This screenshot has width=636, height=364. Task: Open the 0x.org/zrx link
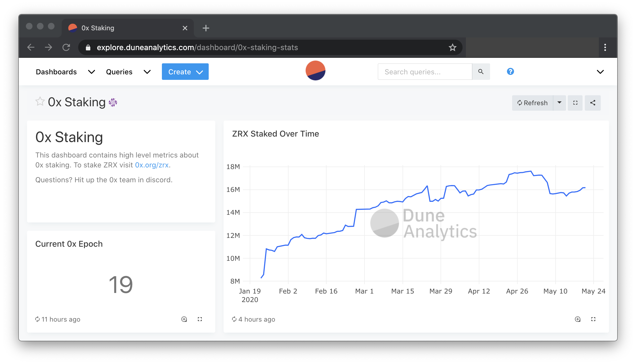[x=152, y=165]
